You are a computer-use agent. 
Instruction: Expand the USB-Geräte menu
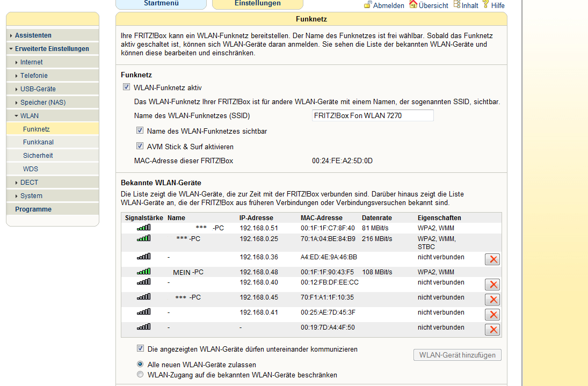tap(53, 89)
